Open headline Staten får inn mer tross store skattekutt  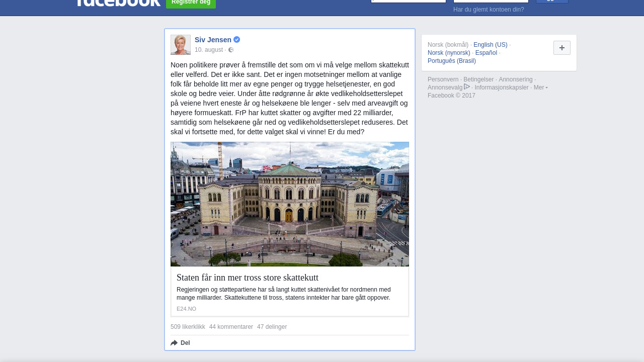pyautogui.click(x=248, y=278)
